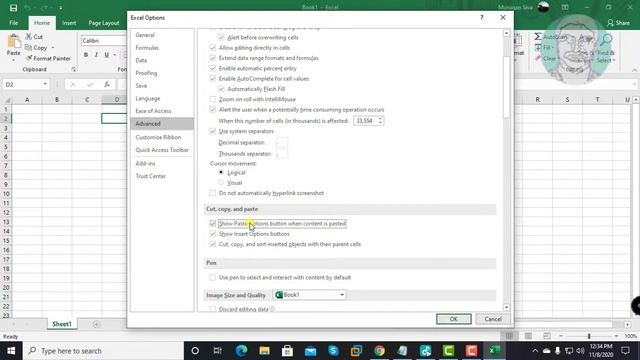Click the Cut scissors icon
The width and height of the screenshot is (640, 360).
(29, 37)
